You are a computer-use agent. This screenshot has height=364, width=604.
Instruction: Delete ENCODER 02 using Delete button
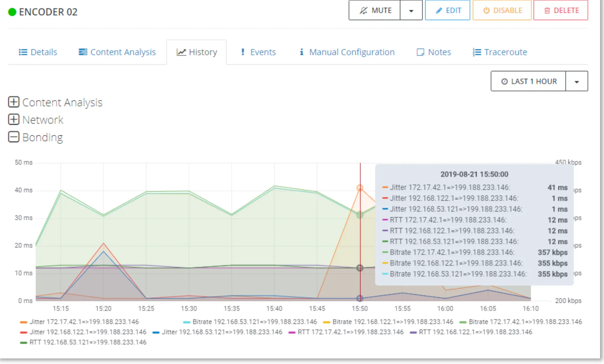[561, 11]
